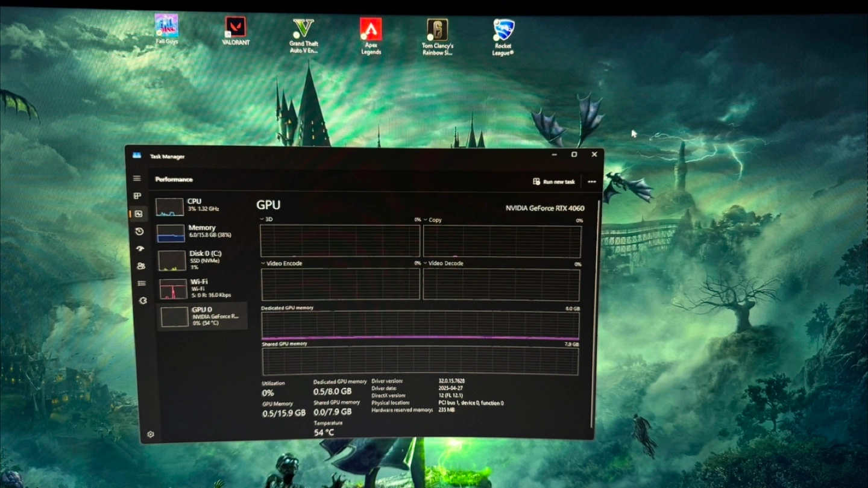
Task: Minimize the Task Manager window
Action: [x=554, y=154]
